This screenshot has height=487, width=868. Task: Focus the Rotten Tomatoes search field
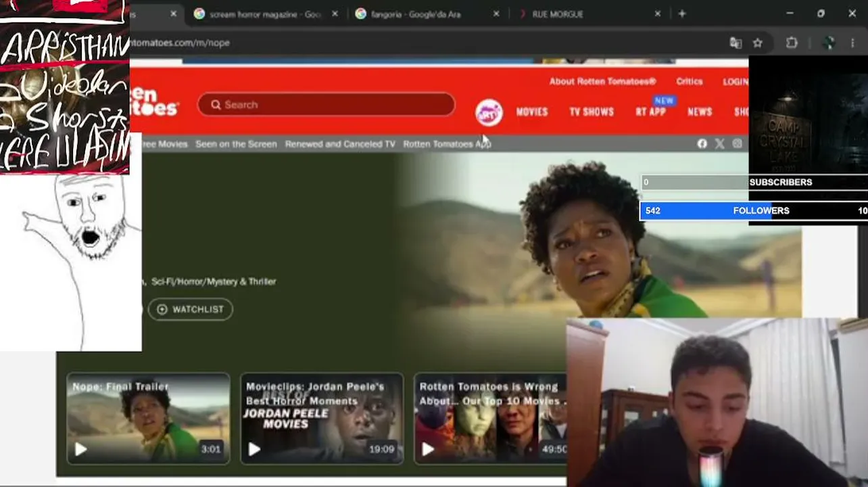pos(327,105)
